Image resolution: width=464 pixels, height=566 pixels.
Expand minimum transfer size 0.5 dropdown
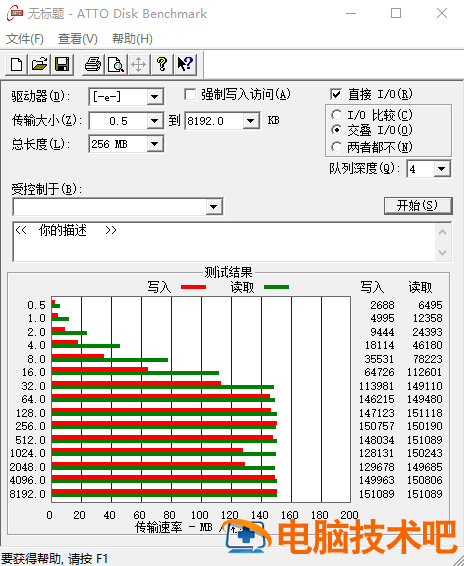coord(155,121)
